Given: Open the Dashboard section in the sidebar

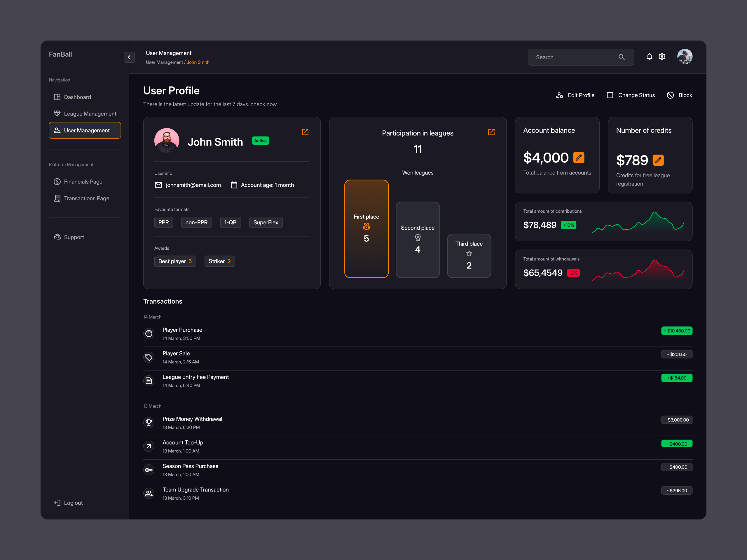Looking at the screenshot, I should pos(77,97).
